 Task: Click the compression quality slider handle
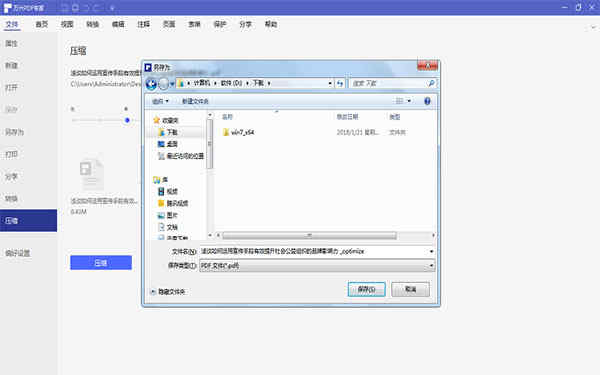click(127, 120)
